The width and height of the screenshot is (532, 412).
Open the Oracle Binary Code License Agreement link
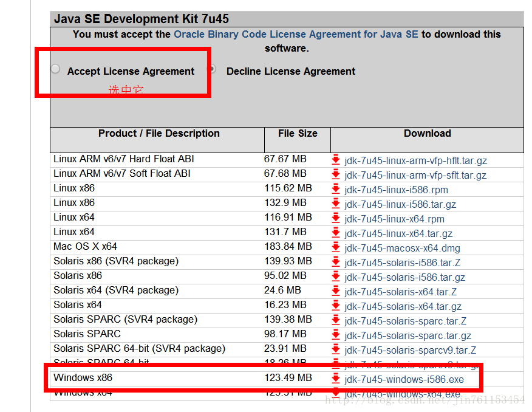tap(296, 34)
